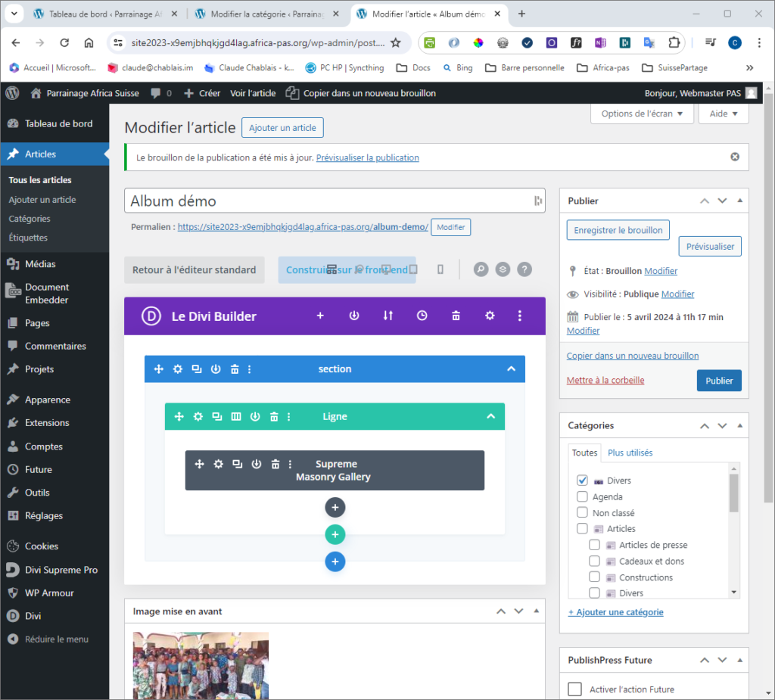The image size is (775, 700).
Task: Dismiss the draft updated notice
Action: click(734, 157)
